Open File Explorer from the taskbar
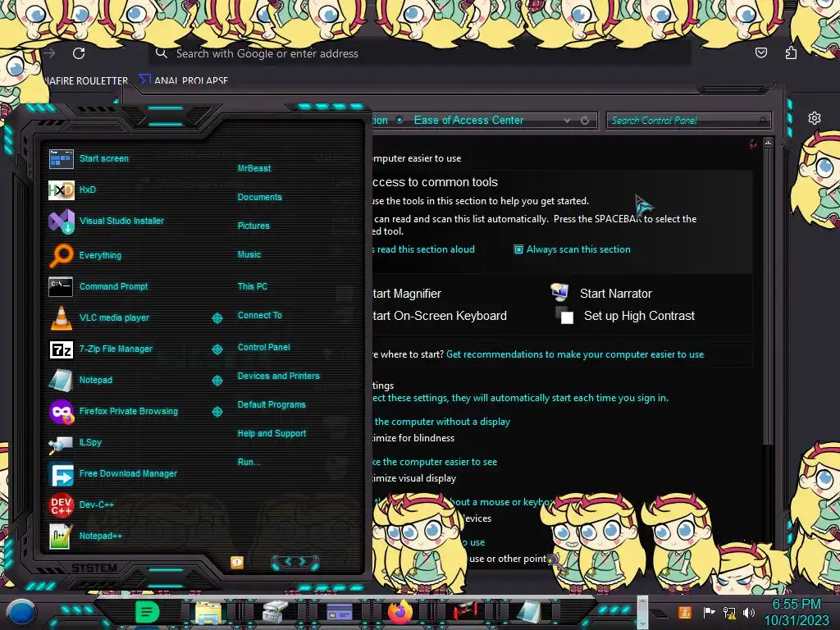This screenshot has width=840, height=630. tap(208, 612)
